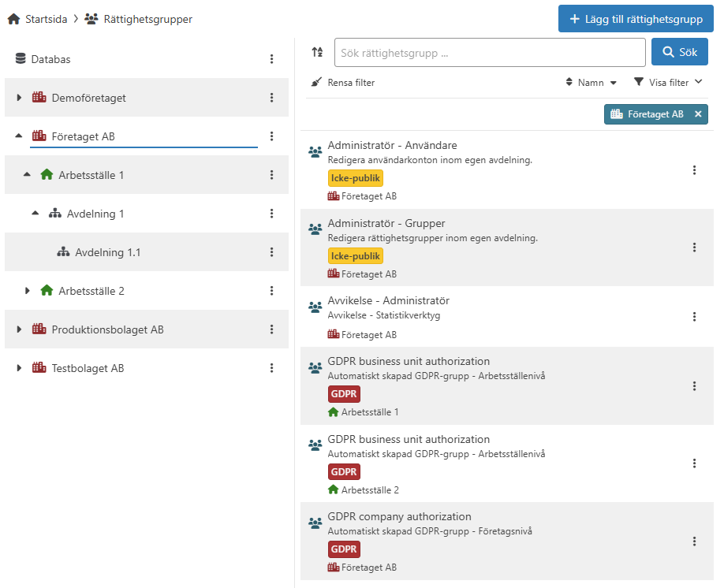
Task: Show filters with Visa filter
Action: click(x=668, y=83)
